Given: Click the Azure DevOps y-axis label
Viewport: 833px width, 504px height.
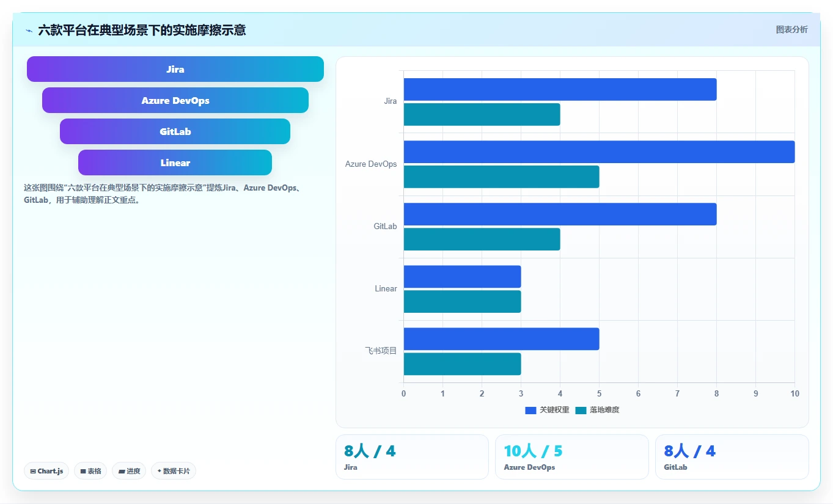Looking at the screenshot, I should tap(370, 164).
